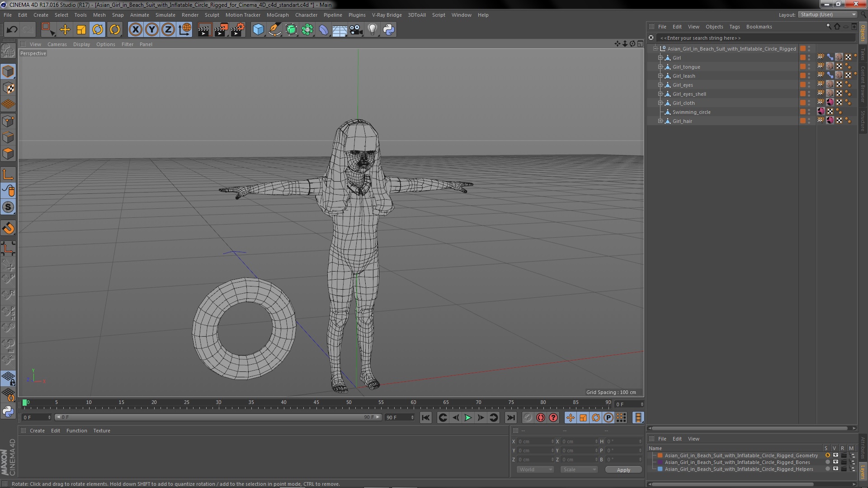The width and height of the screenshot is (868, 488).
Task: Click the Undo arrow icon
Action: click(x=12, y=30)
